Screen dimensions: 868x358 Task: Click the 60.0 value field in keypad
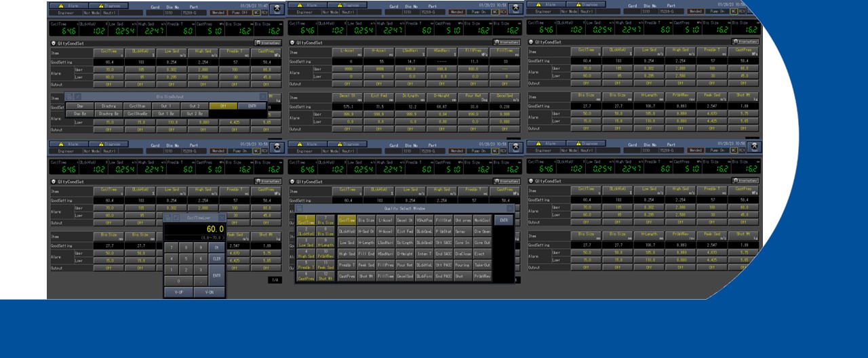coord(195,229)
